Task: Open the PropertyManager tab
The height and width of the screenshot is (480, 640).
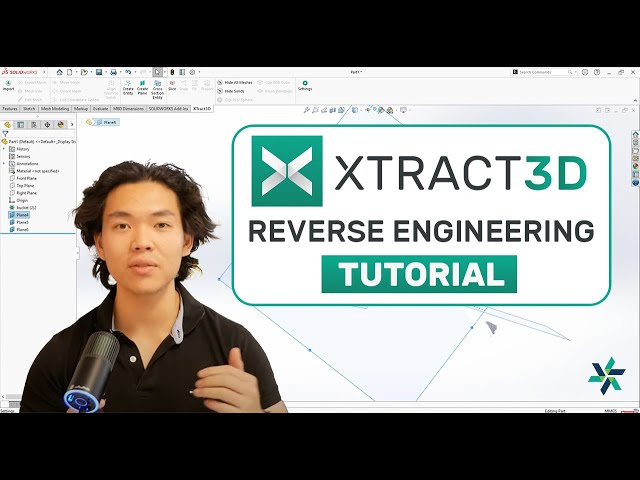Action: coord(21,124)
